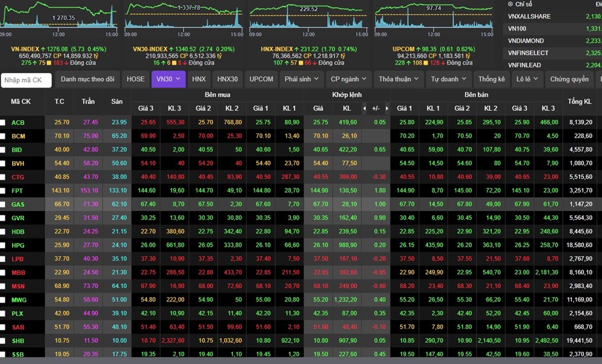
Task: Tick the MWG row checkbox
Action: pos(2,300)
